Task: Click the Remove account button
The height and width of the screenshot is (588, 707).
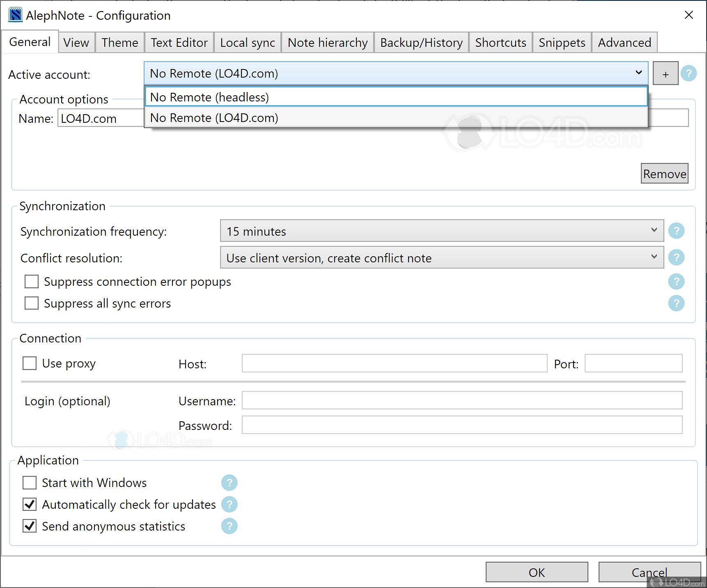Action: [x=664, y=174]
